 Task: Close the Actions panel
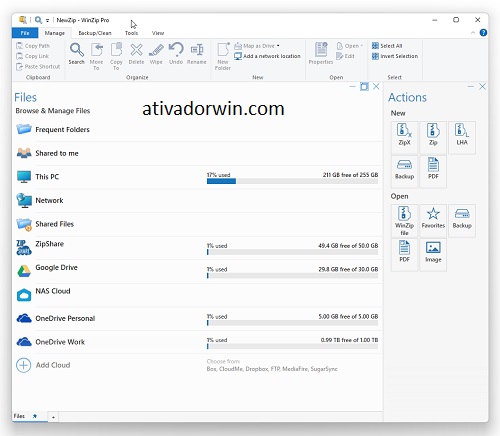[482, 87]
